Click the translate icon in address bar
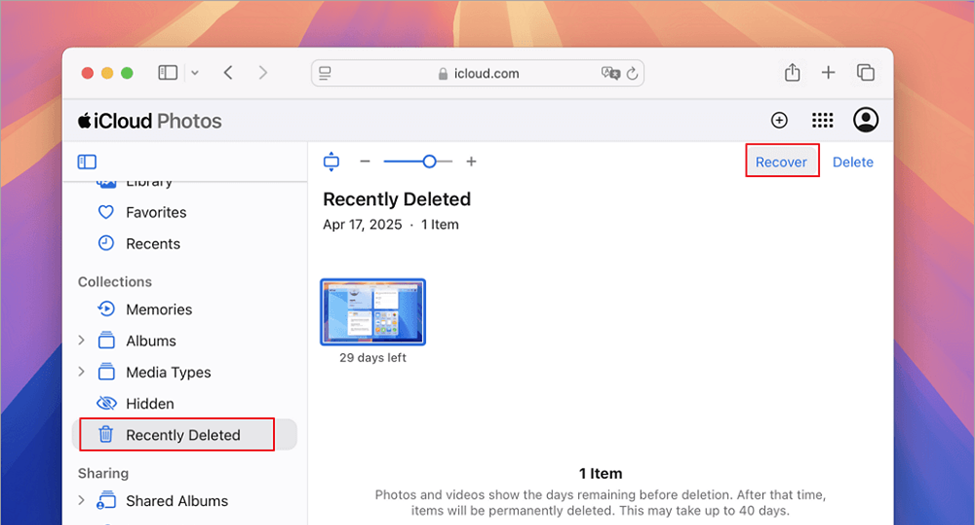 point(610,74)
